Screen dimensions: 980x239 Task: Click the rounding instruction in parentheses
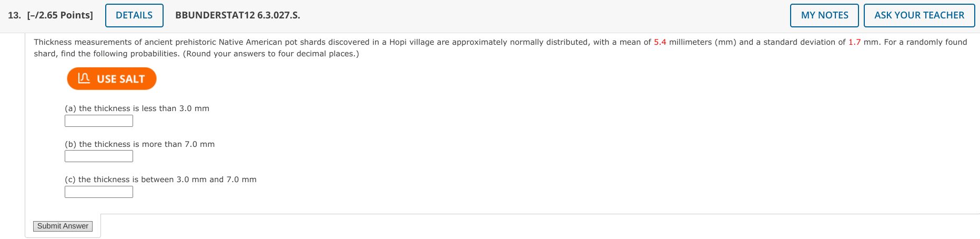click(x=271, y=54)
